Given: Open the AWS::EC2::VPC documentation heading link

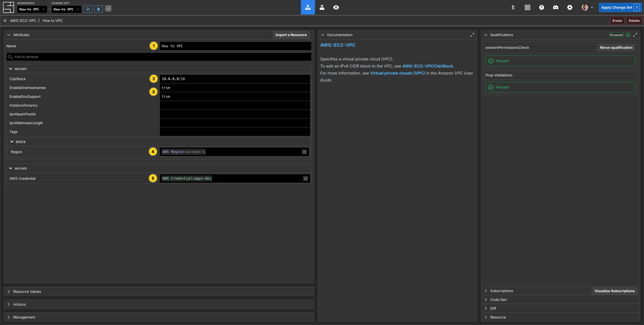Looking at the screenshot, I should coord(338,45).
